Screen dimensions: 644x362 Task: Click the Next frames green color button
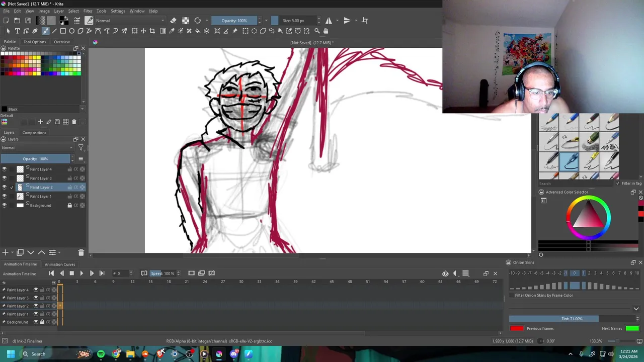(632, 329)
